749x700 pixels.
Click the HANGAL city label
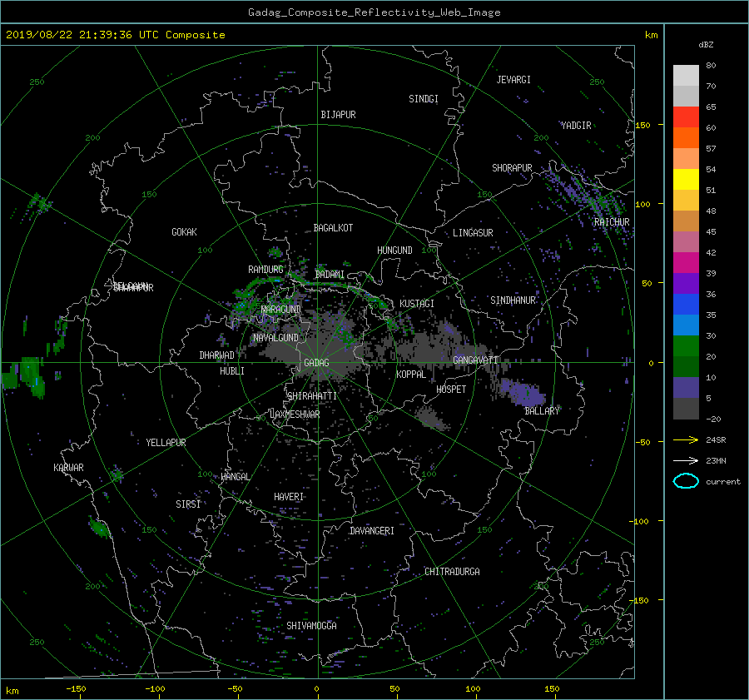[236, 477]
